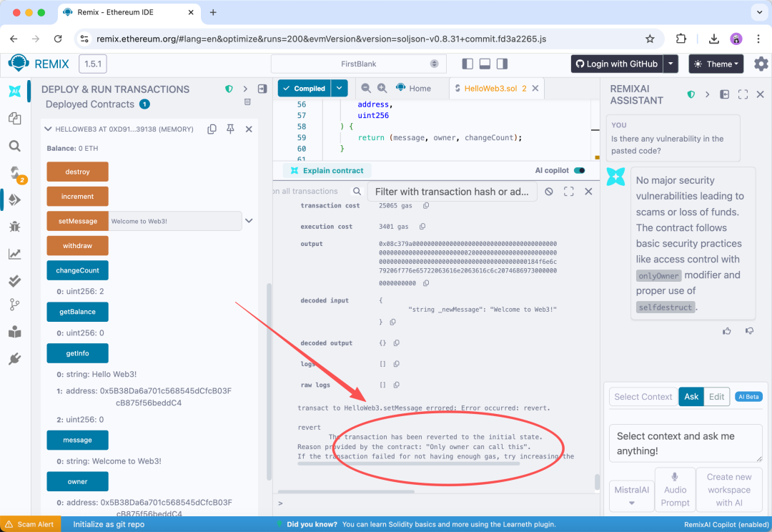Switch to the Home tab
The width and height of the screenshot is (772, 532).
414,88
